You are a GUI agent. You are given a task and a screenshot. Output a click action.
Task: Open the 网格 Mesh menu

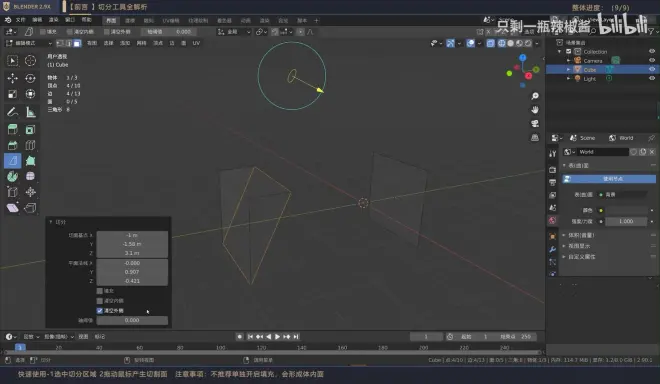coord(141,43)
